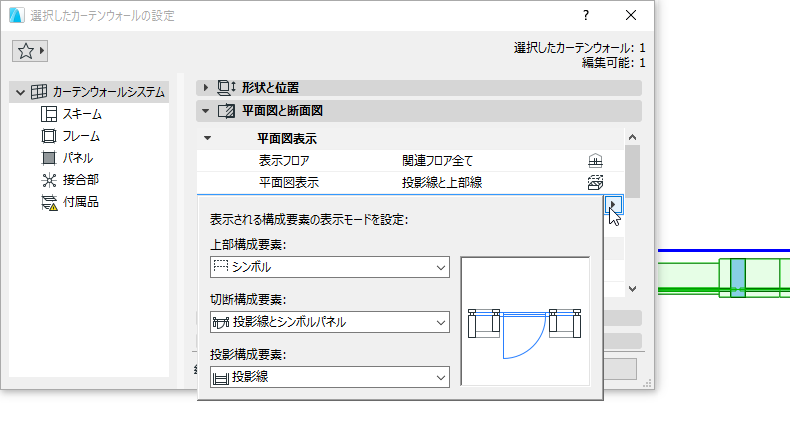Select カーテンウォールシステム in the tree
This screenshot has width=790, height=428.
108,92
